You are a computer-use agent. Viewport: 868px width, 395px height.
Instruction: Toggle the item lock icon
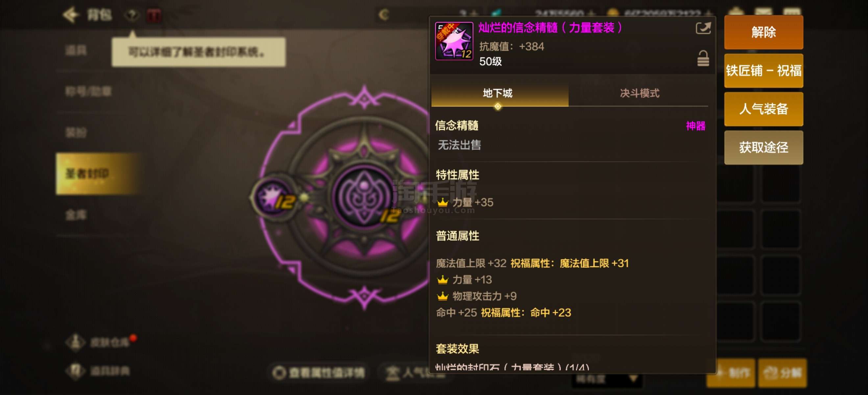click(703, 58)
